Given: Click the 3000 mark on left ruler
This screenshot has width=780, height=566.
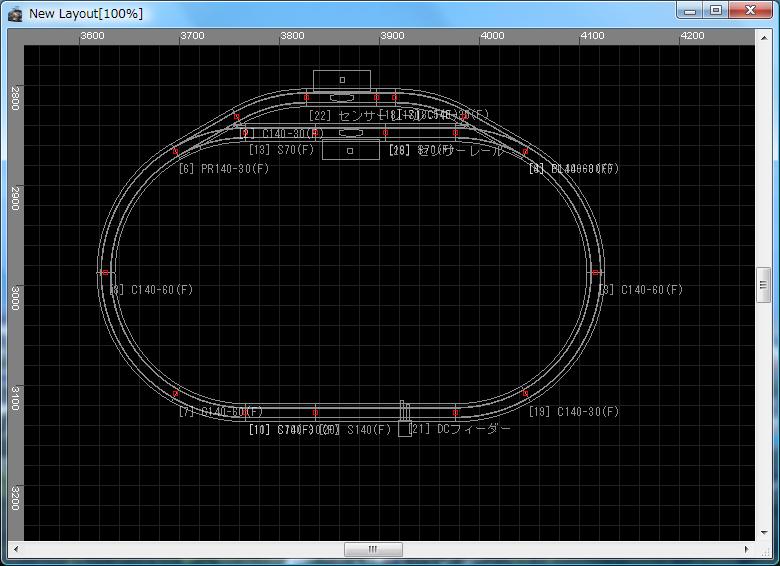Looking at the screenshot, I should tap(15, 298).
